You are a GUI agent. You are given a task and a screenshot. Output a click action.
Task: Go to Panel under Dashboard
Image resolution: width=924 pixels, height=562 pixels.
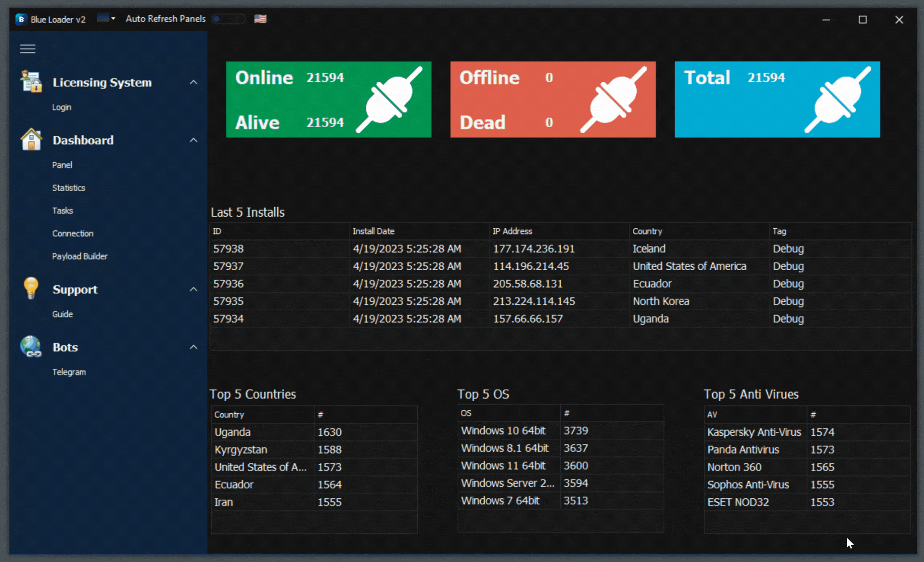62,165
